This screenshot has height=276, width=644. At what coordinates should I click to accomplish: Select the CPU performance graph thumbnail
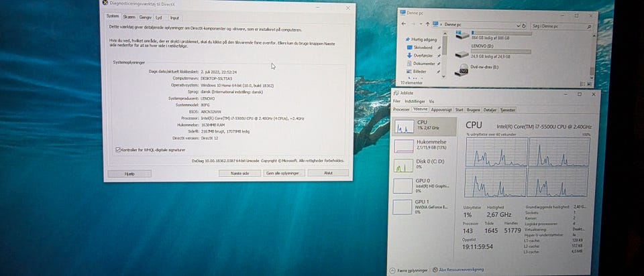(404, 127)
